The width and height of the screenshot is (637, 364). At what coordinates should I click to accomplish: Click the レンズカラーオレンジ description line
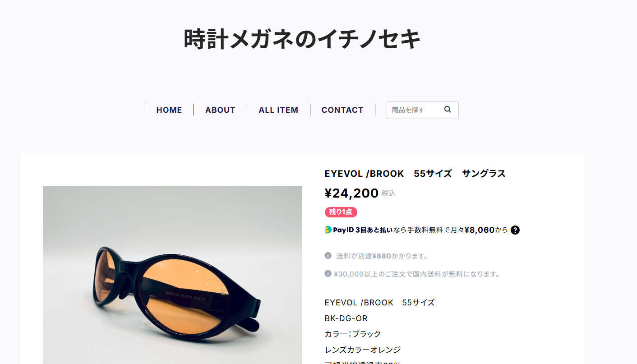[x=363, y=350]
